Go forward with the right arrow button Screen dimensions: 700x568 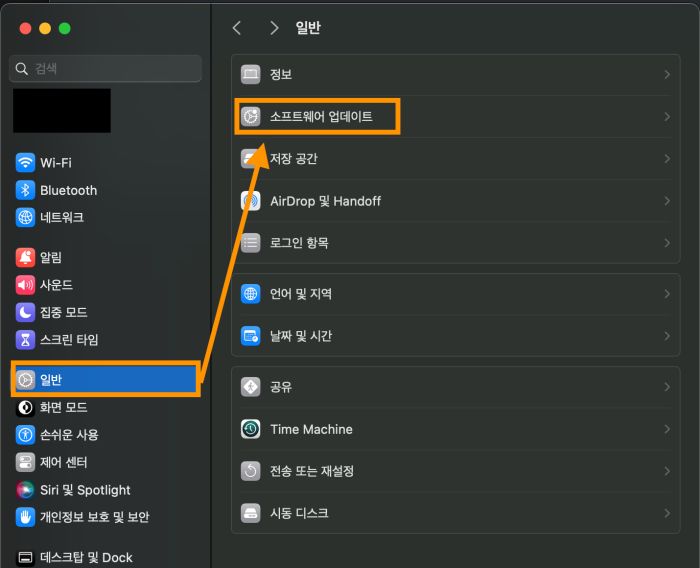point(274,28)
